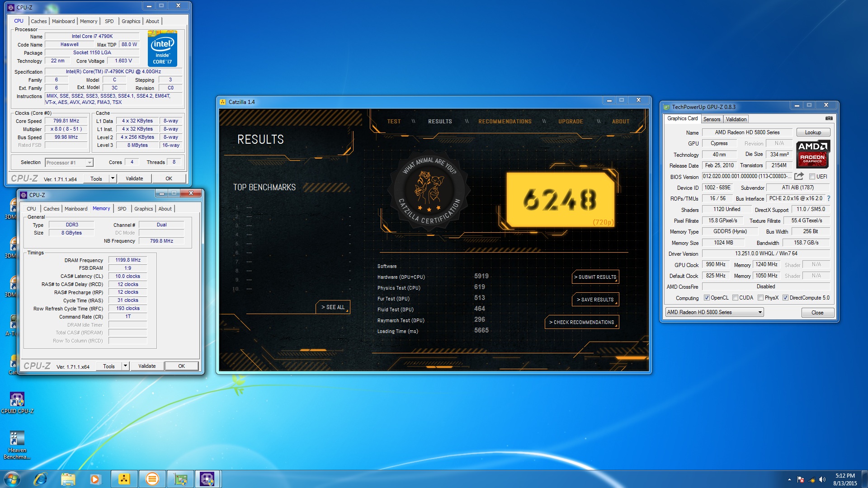Click the Close button in GPU-Z
This screenshot has width=868, height=488.
tap(817, 313)
